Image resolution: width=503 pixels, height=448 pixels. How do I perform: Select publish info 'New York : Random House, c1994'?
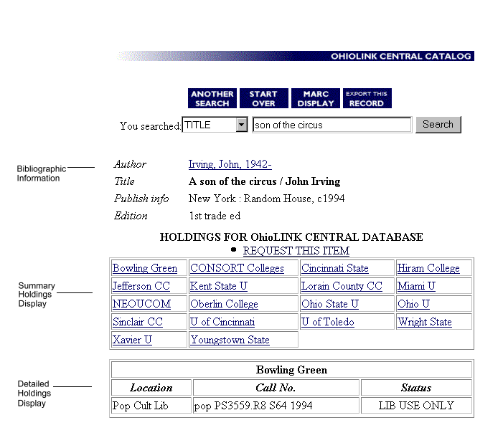[267, 199]
